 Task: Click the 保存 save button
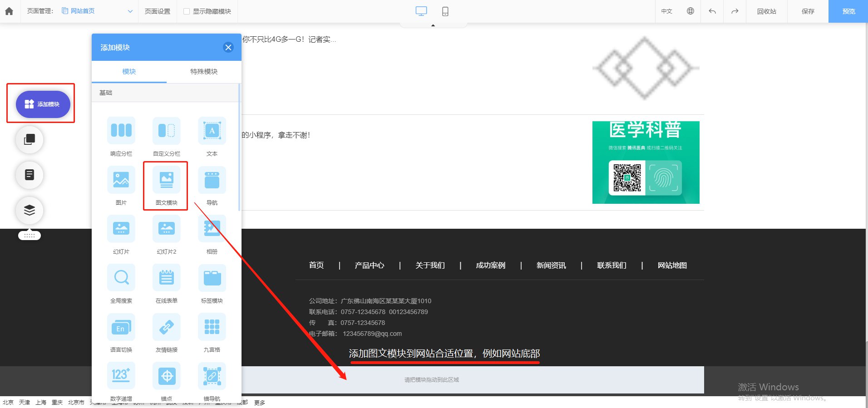point(808,11)
